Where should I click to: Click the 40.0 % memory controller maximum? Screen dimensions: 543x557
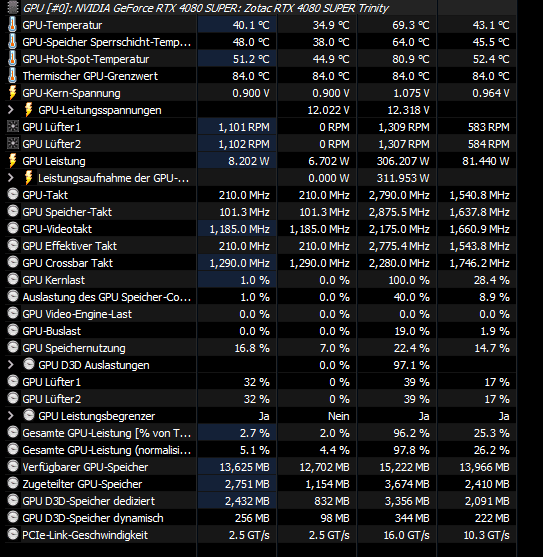[412, 297]
